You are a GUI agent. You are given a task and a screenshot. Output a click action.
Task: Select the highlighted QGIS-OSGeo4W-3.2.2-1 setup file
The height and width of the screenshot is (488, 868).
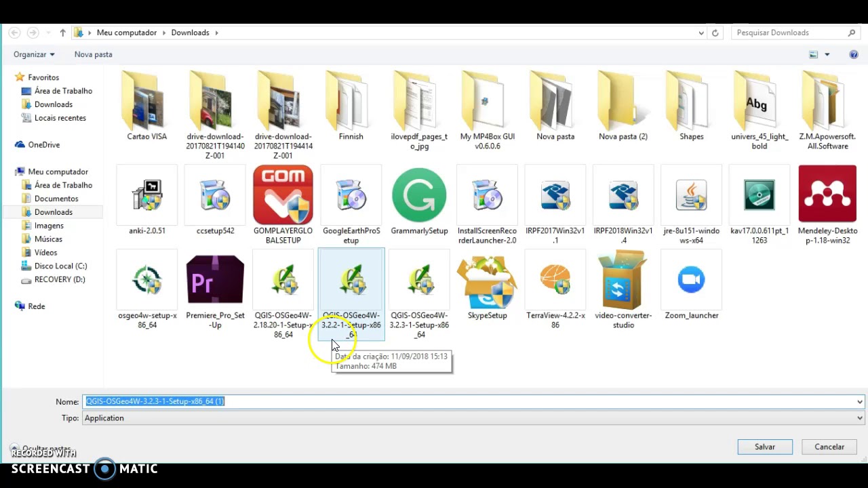351,295
